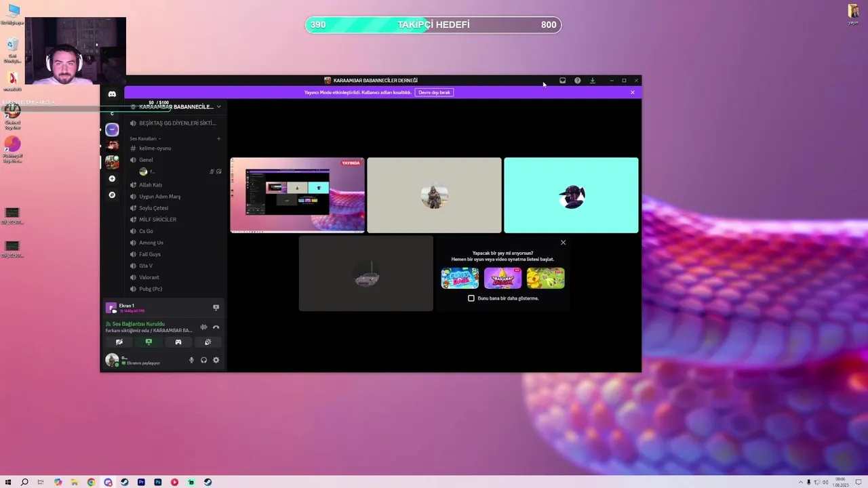Open the user avatar profile panel

[x=112, y=360]
